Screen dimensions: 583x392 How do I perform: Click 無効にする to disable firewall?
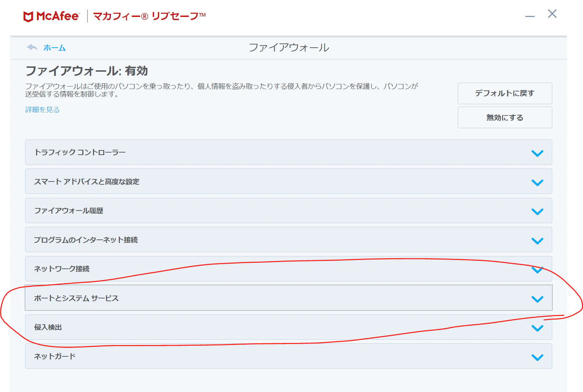[505, 117]
